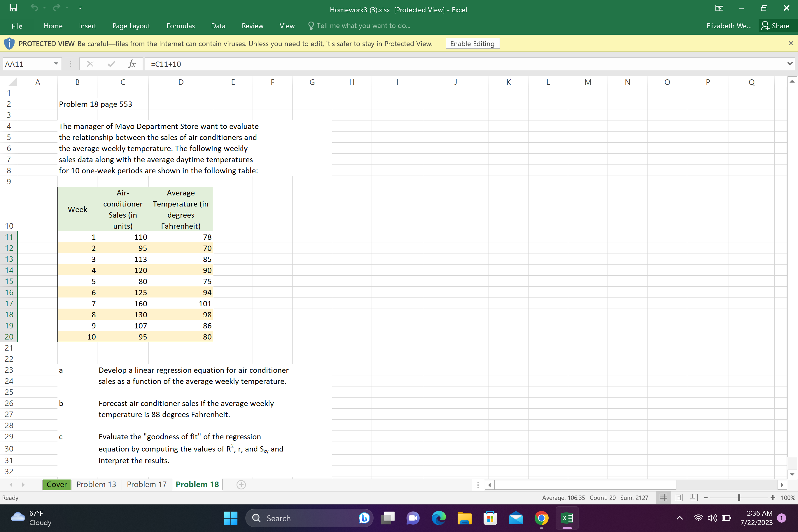The height and width of the screenshot is (532, 798).
Task: Click the Enable Editing button
Action: (x=472, y=43)
